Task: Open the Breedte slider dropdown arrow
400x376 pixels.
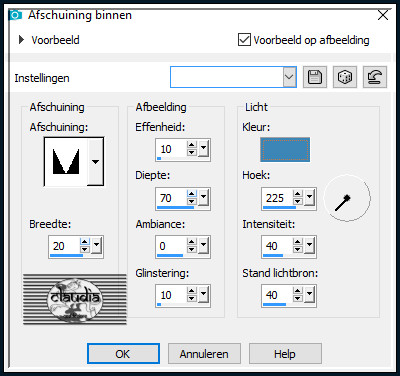Action: click(97, 245)
